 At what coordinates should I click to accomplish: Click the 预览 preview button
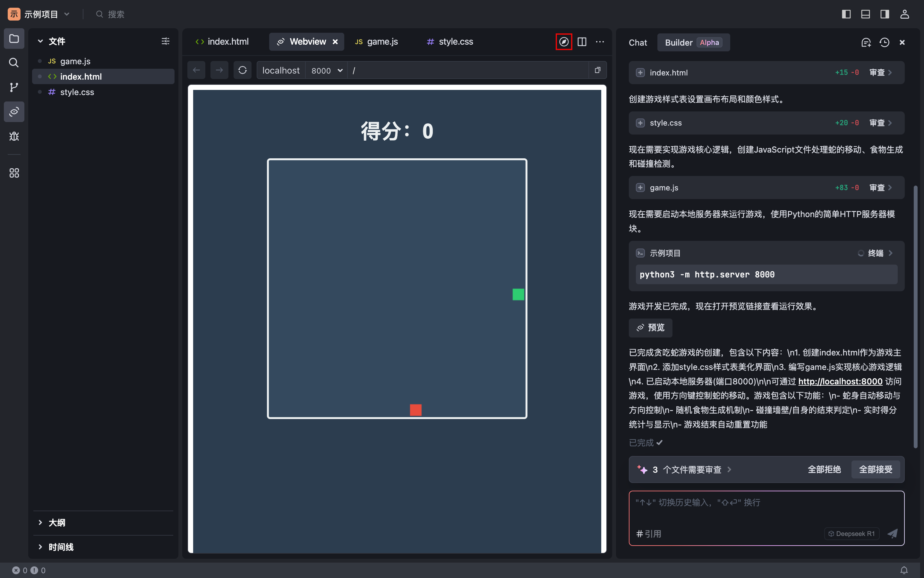coord(651,328)
